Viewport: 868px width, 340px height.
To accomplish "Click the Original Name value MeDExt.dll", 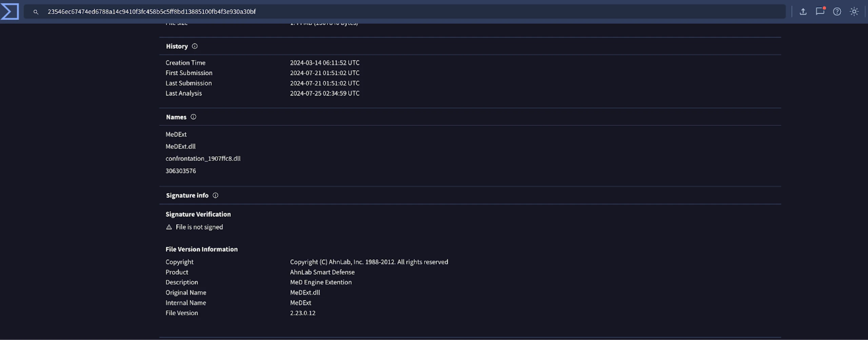I will (x=305, y=293).
